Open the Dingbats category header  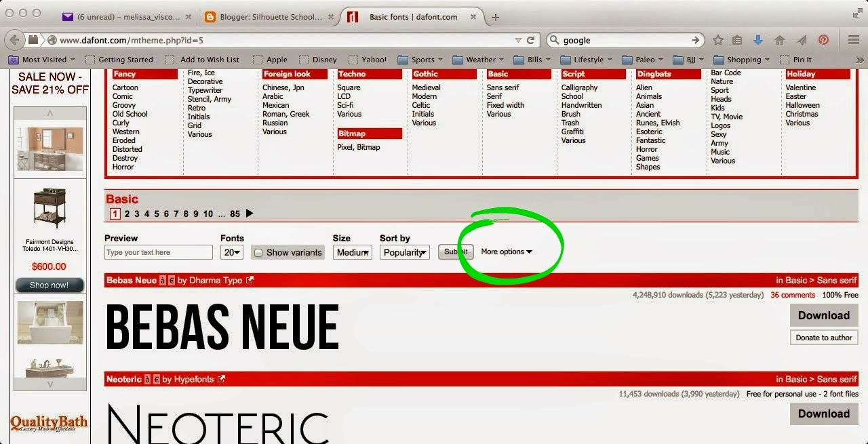tap(668, 74)
